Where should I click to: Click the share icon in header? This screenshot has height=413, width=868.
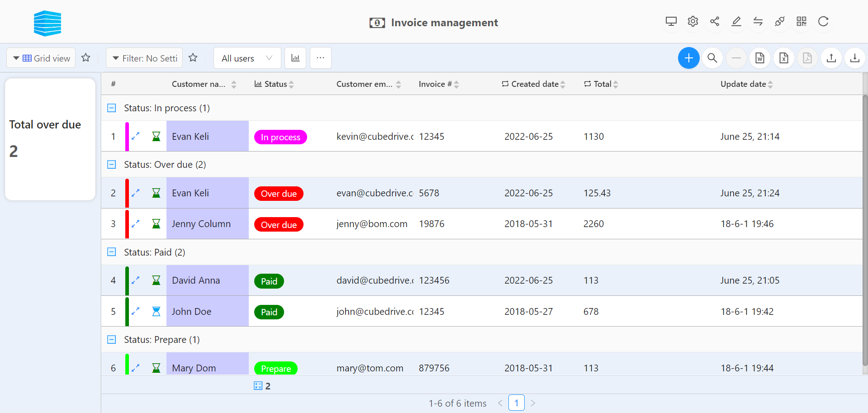(714, 21)
